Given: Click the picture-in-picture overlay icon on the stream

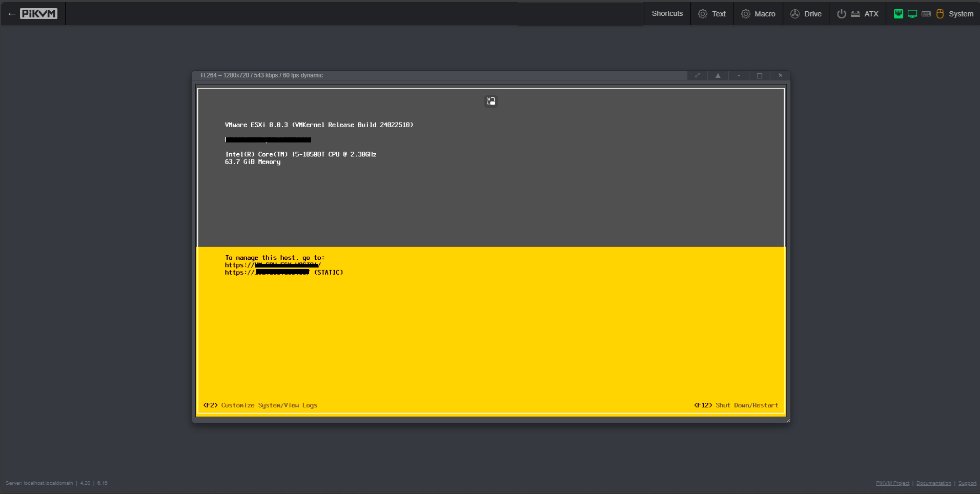Looking at the screenshot, I should (491, 101).
